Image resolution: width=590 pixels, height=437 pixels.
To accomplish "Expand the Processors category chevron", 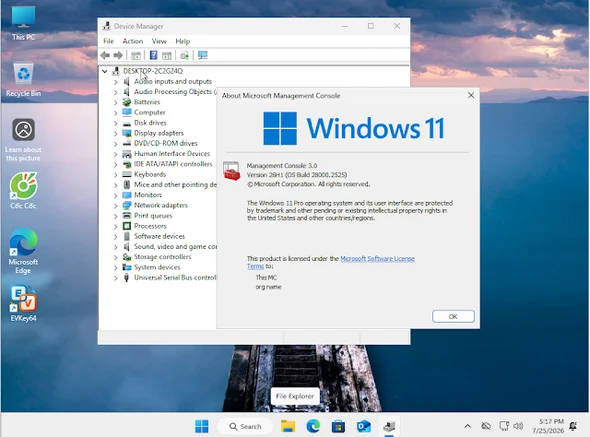I will point(116,226).
